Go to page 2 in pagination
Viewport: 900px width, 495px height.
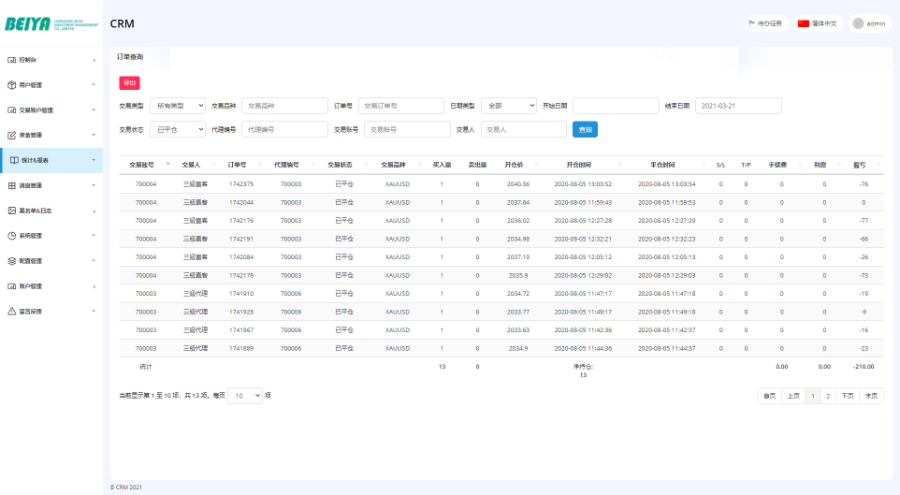click(827, 396)
